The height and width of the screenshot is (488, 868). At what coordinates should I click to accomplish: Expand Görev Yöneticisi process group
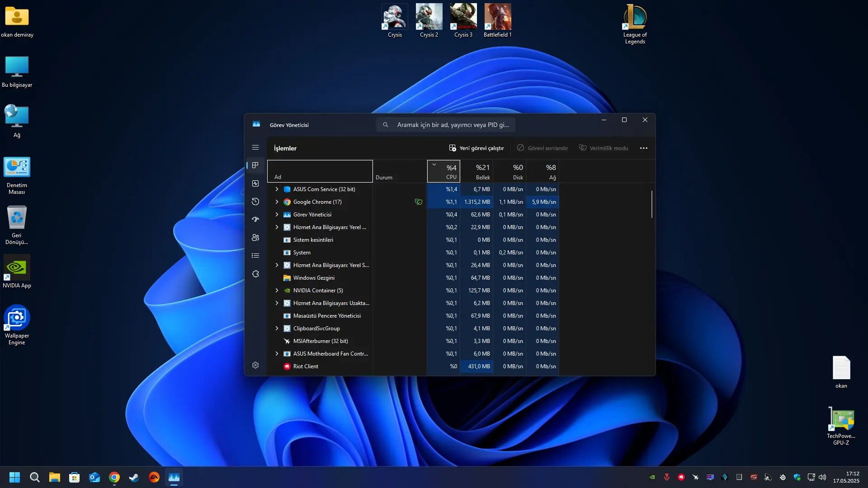[277, 215]
